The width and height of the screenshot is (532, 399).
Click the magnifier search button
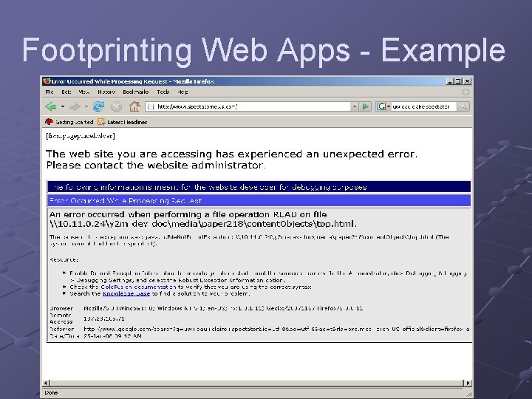tap(463, 106)
